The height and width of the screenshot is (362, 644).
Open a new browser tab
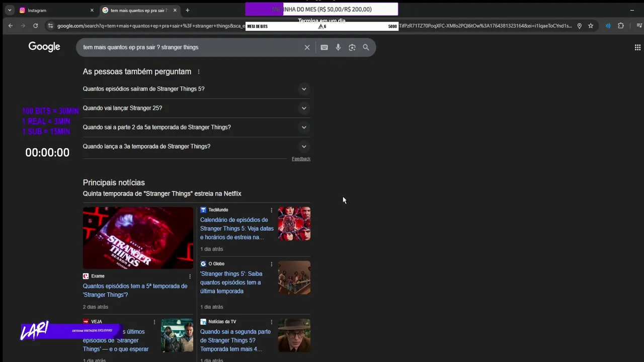[188, 10]
